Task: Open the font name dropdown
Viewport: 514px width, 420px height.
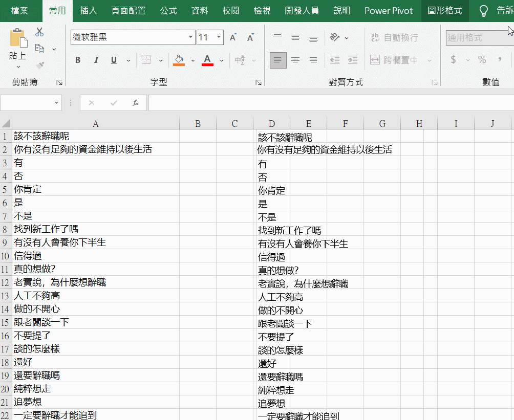Action: pyautogui.click(x=190, y=37)
